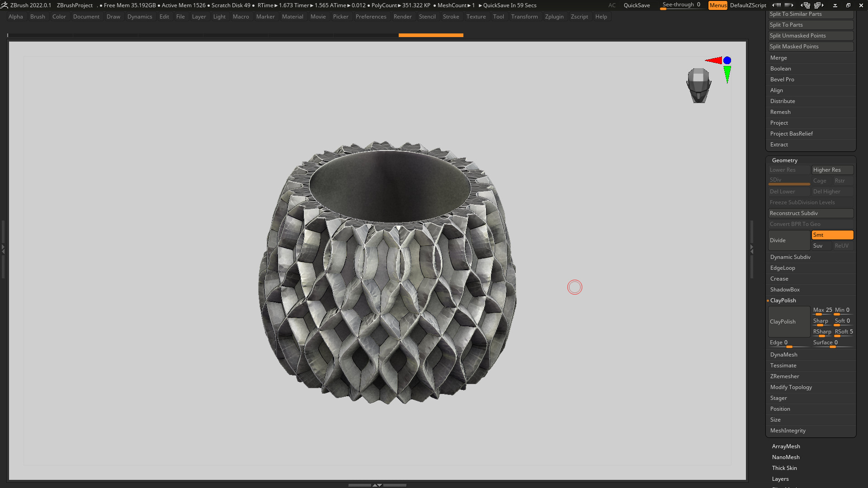Adjust the ClayPolish Edge slider
Image resolution: width=868 pixels, height=488 pixels.
click(x=789, y=343)
